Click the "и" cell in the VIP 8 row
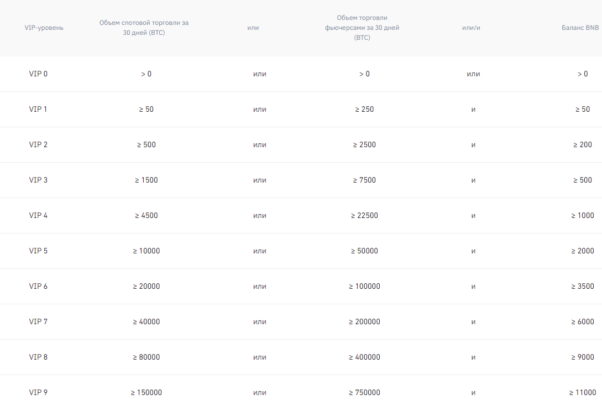The width and height of the screenshot is (602, 400). (x=473, y=357)
